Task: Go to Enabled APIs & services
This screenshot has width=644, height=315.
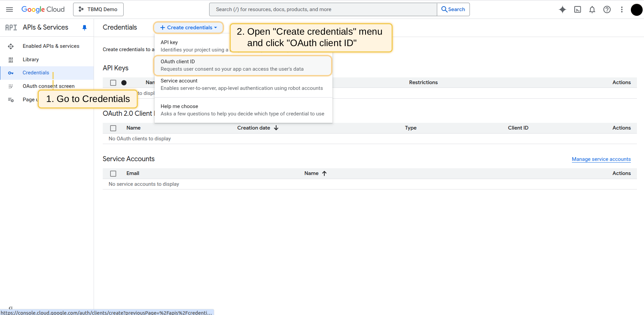Action: click(x=51, y=46)
